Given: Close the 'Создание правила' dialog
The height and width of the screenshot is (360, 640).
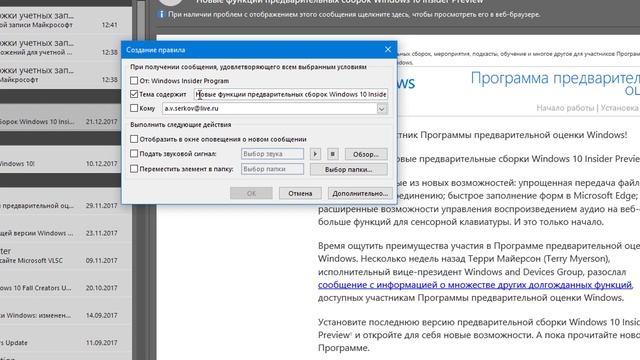Looking at the screenshot, I should pyautogui.click(x=388, y=49).
